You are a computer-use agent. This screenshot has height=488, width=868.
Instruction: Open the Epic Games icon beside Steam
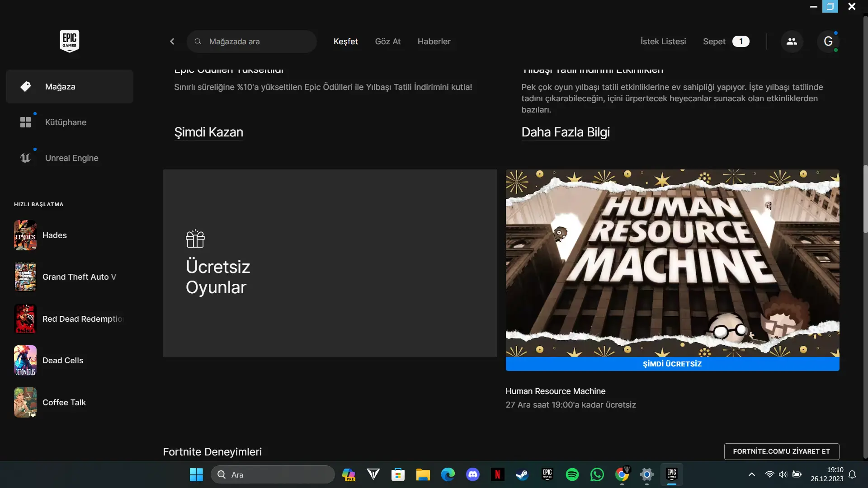pyautogui.click(x=547, y=474)
